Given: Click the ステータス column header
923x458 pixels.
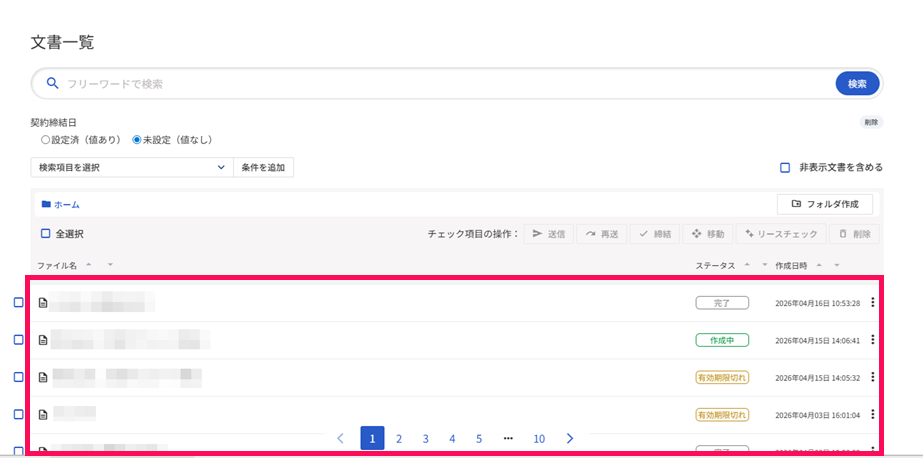Looking at the screenshot, I should tap(715, 265).
